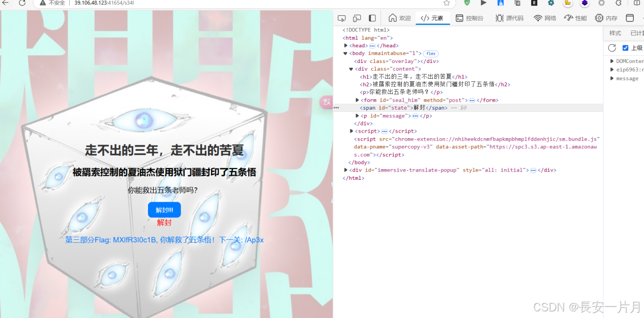Select the h2 element line

click(435, 84)
